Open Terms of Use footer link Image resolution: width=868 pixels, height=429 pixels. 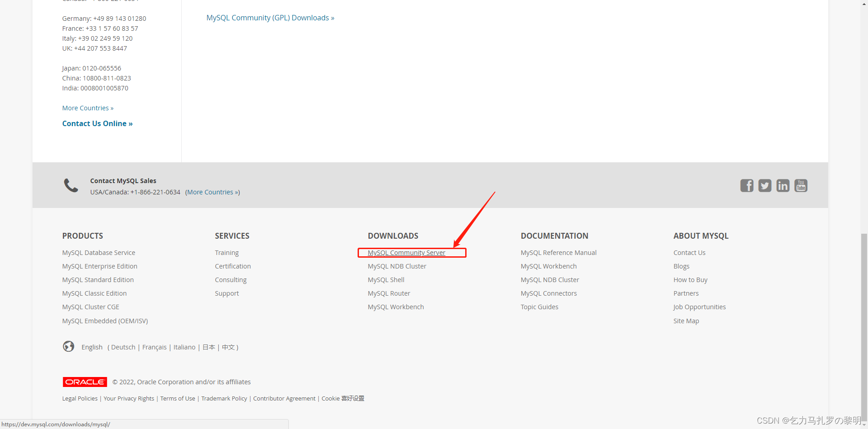tap(178, 398)
